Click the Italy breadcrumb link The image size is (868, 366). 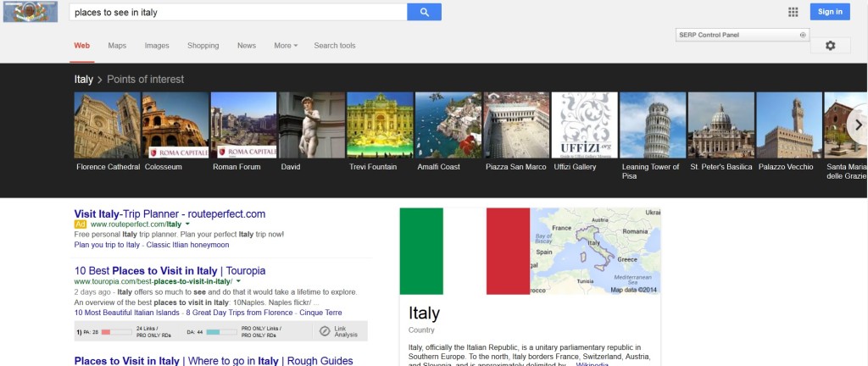click(x=84, y=80)
